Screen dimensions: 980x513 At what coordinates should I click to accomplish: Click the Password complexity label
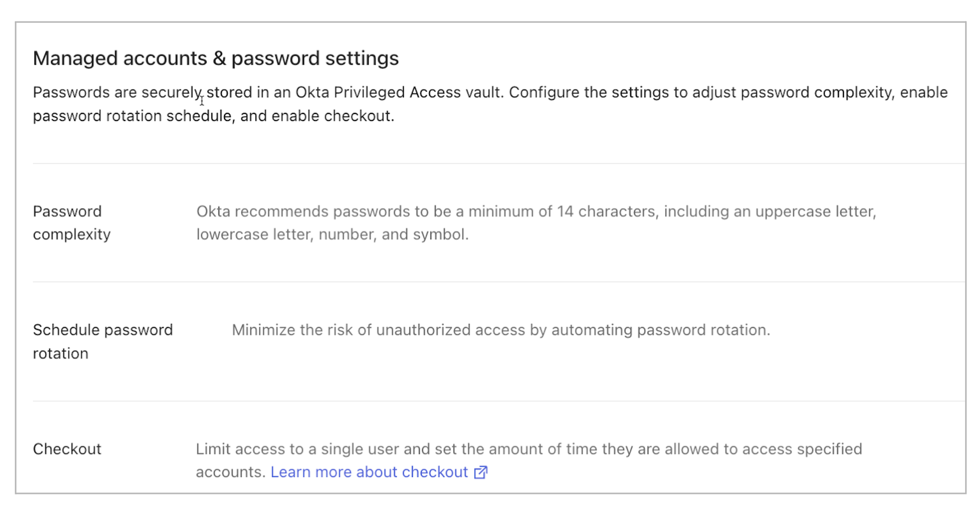coord(71,223)
